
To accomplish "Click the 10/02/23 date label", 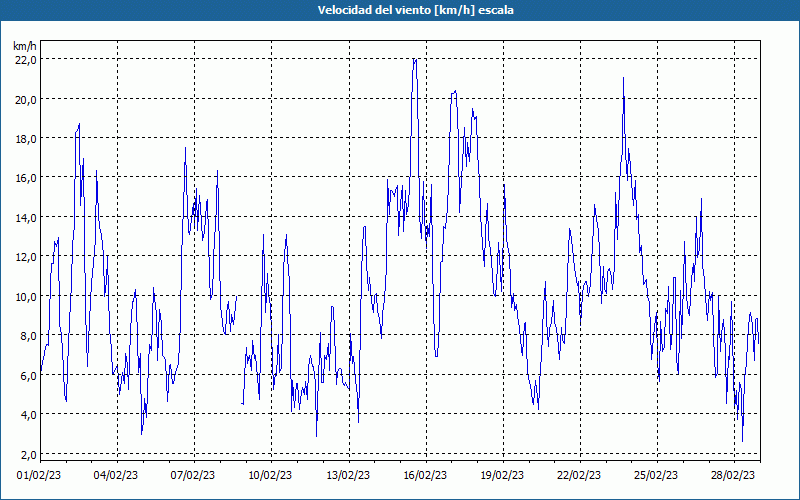I will (x=270, y=476).
